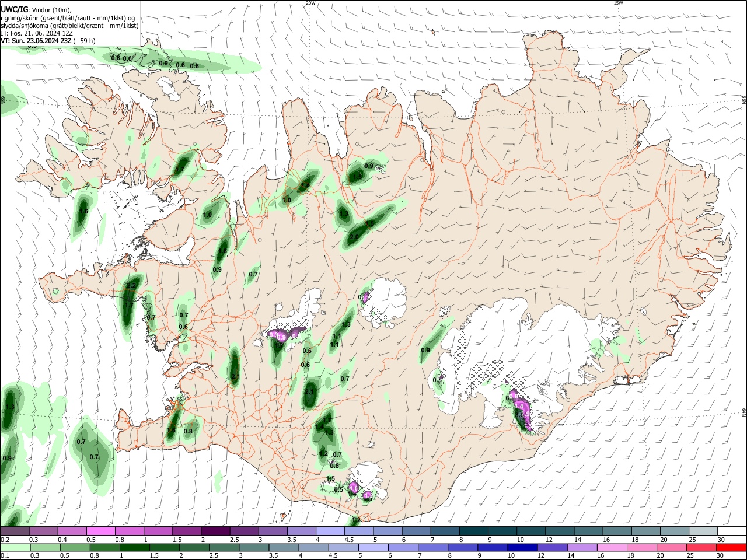The image size is (747, 560).
Task: Click the '2.0' precipitation value on the map
Action: [354, 237]
